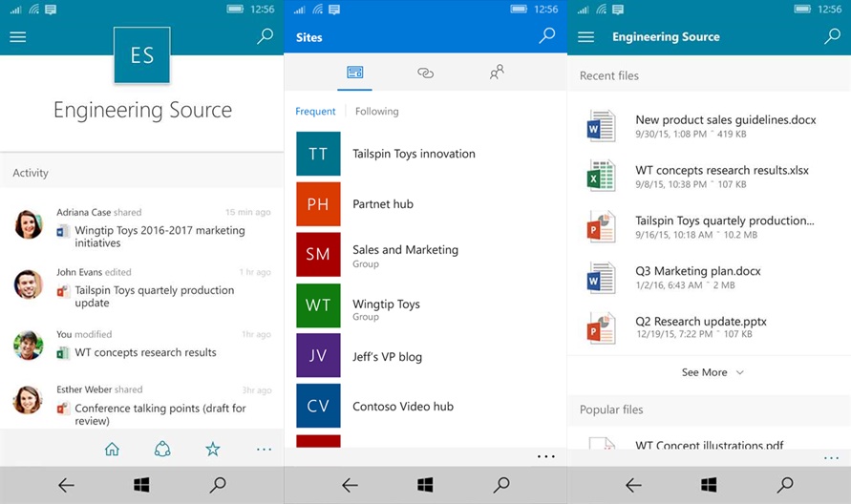851x504 pixels.
Task: Open WT Concept illustrations.pdf
Action: click(x=709, y=445)
